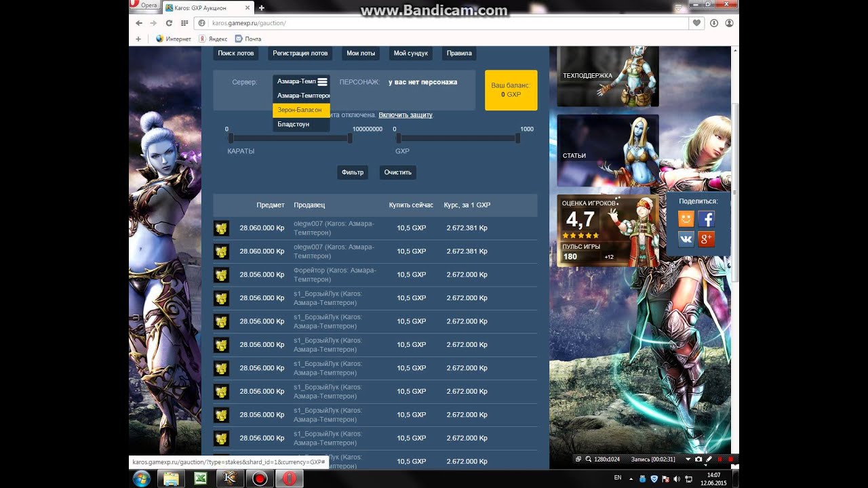Reset filters with the Очистить button
The width and height of the screenshot is (868, 488).
tap(398, 172)
